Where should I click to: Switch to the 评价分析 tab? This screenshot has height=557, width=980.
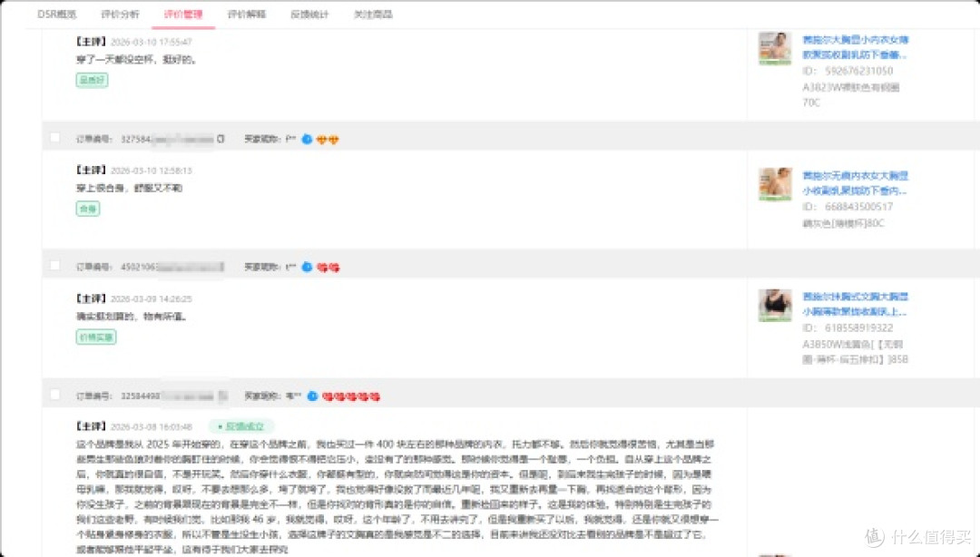pos(120,14)
